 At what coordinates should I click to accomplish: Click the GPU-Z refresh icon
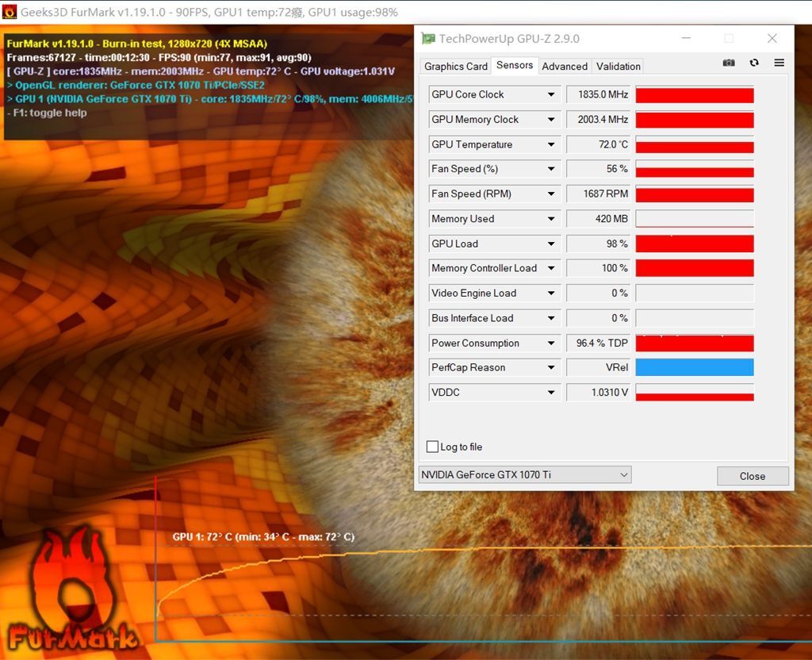(754, 63)
